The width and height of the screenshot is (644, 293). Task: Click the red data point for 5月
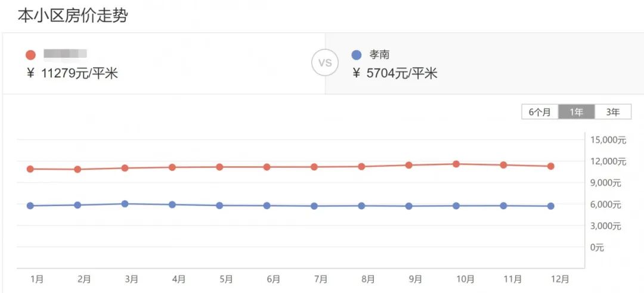(219, 167)
